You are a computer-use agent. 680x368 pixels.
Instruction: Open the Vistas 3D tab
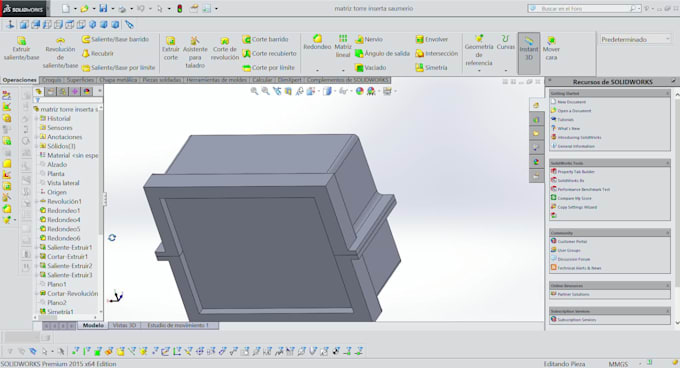[124, 326]
